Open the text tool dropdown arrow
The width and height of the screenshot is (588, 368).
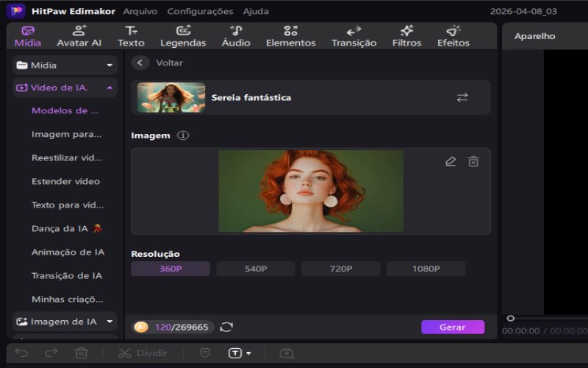[x=248, y=353]
